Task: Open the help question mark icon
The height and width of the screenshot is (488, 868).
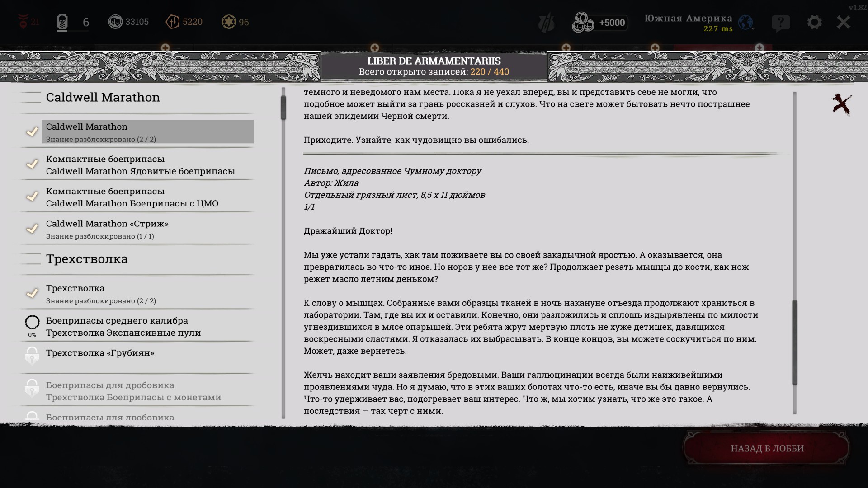Action: 781,22
